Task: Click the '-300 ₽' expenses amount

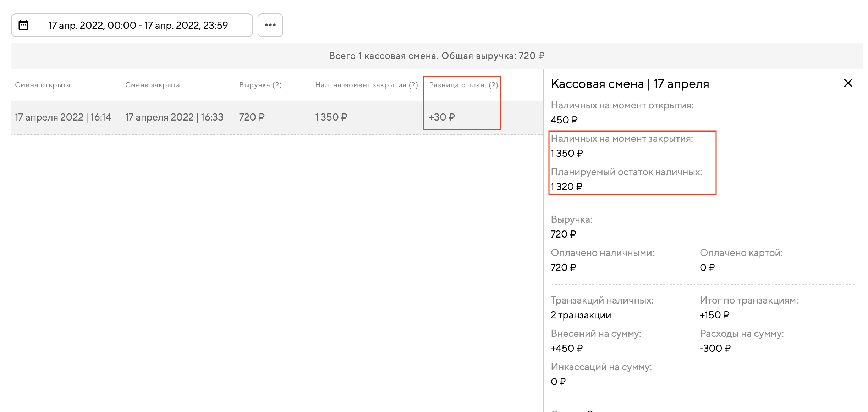Action: click(715, 349)
